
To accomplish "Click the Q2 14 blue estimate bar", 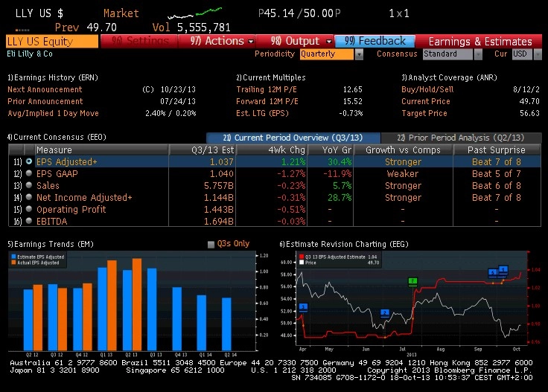I will [x=226, y=324].
